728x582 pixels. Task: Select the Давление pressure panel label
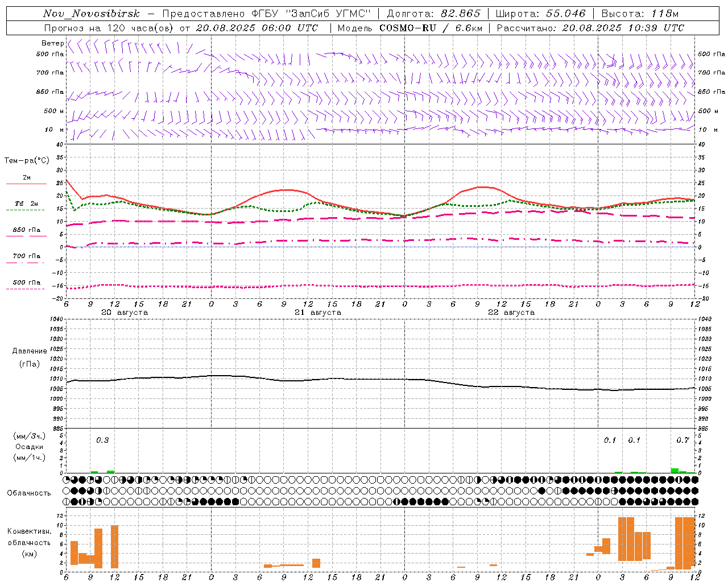30,351
